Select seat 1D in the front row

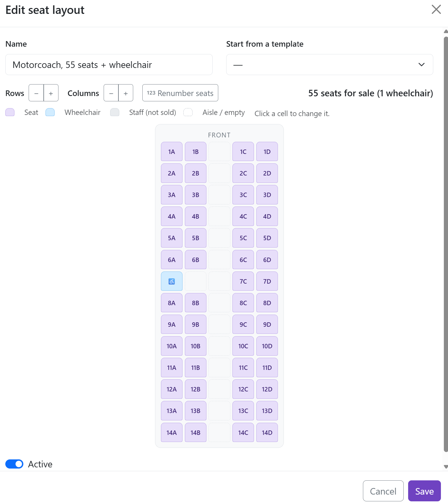click(x=267, y=152)
